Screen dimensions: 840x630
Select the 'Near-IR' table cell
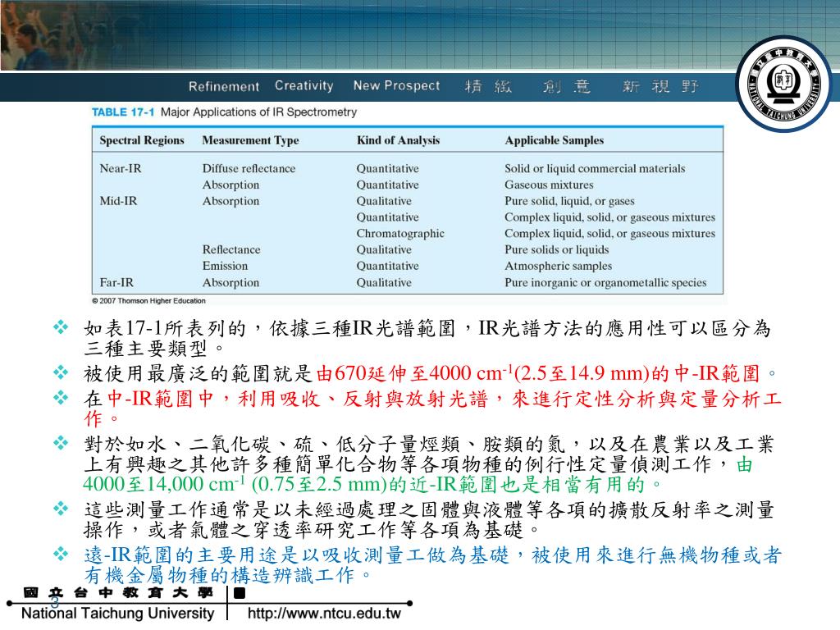click(x=121, y=168)
